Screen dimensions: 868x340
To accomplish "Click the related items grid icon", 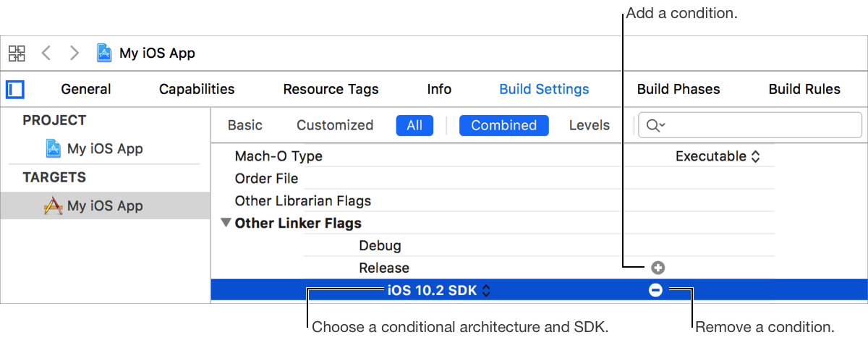I will coord(17,53).
